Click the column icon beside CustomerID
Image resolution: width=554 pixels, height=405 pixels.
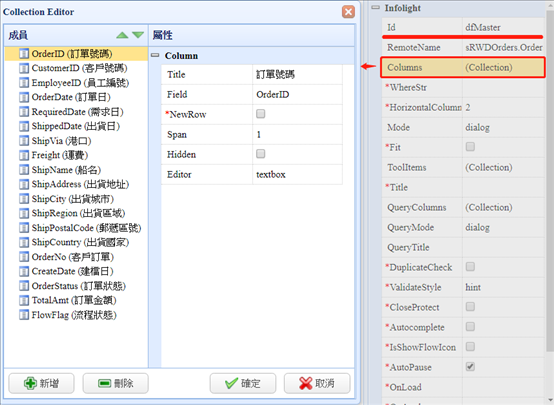click(x=24, y=68)
